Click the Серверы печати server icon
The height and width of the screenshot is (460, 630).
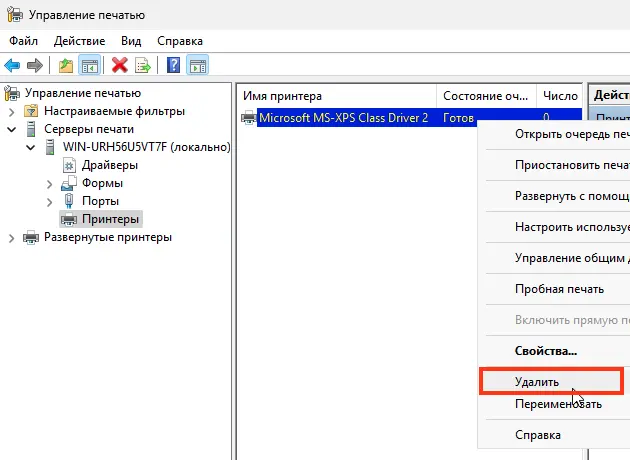[31, 129]
